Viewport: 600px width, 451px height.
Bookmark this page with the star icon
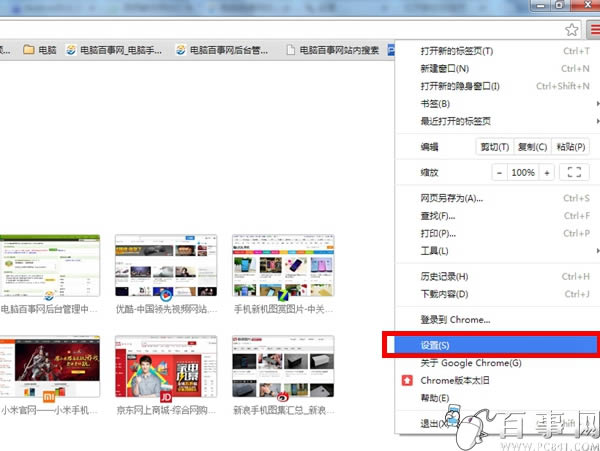tap(572, 29)
